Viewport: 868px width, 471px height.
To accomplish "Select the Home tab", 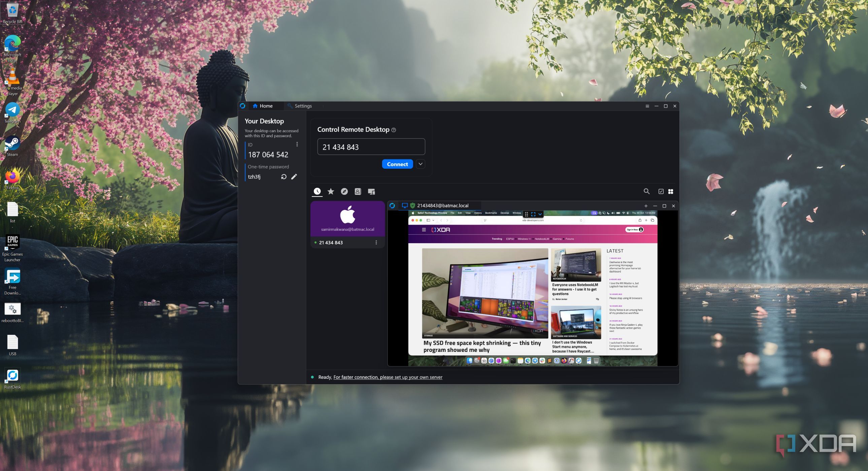I will click(263, 106).
